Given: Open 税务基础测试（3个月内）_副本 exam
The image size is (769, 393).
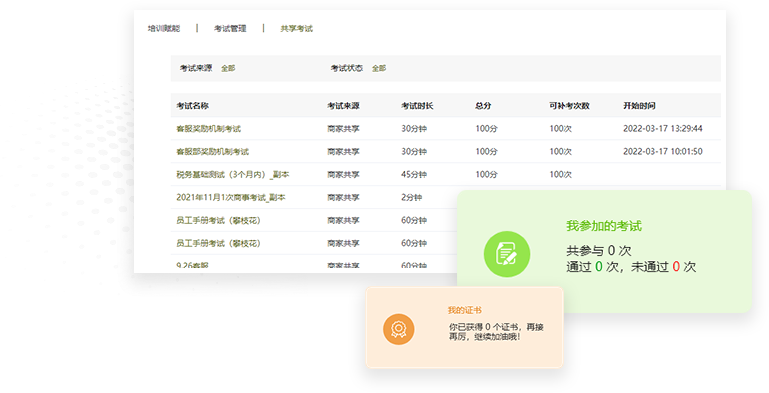Looking at the screenshot, I should pos(232,174).
